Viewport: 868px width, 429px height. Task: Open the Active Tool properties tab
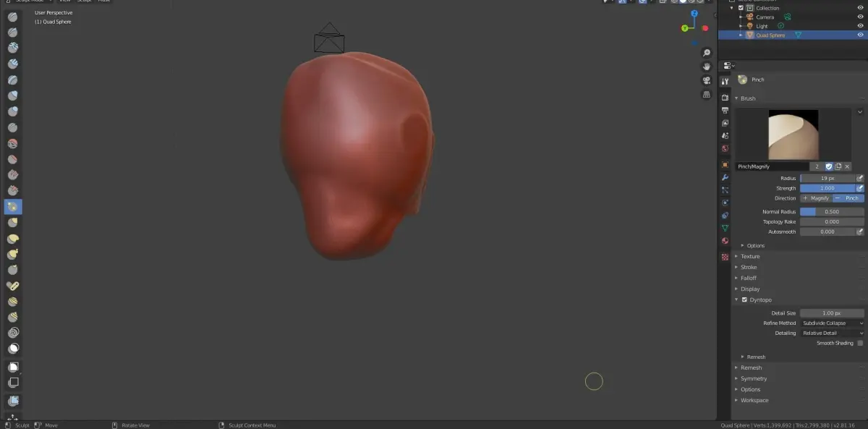coord(725,82)
